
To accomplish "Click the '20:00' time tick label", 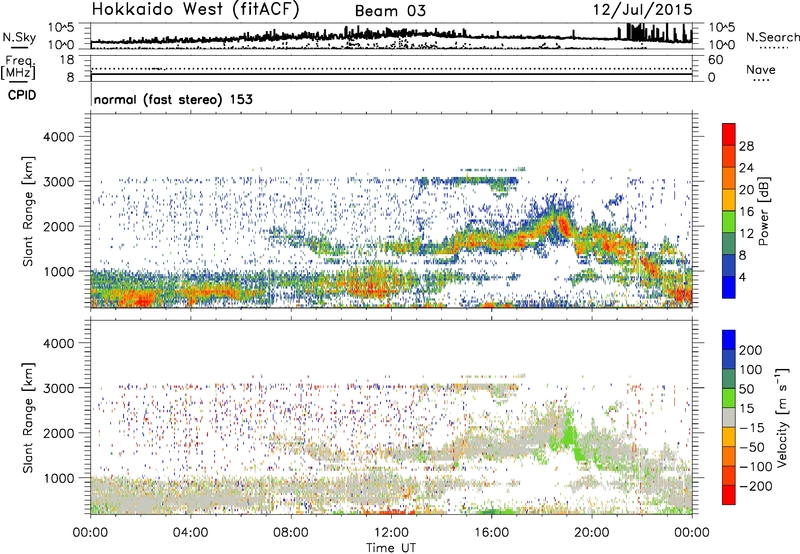I will 591,533.
